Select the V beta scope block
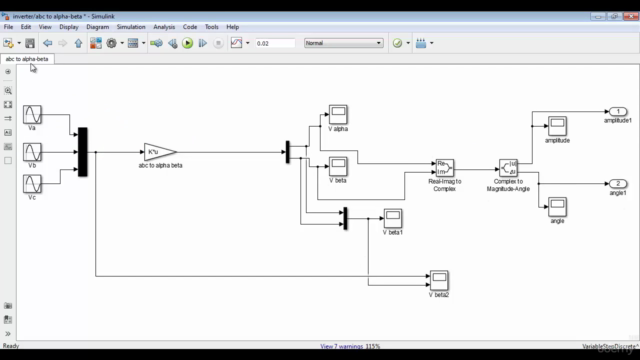Image resolution: width=640 pixels, height=360 pixels. (x=338, y=167)
